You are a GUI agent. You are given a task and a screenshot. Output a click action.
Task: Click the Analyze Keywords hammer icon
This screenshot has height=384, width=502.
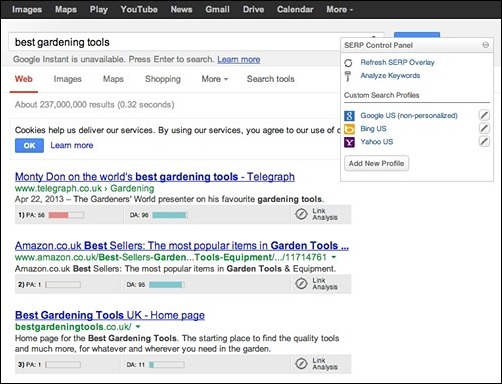point(348,76)
